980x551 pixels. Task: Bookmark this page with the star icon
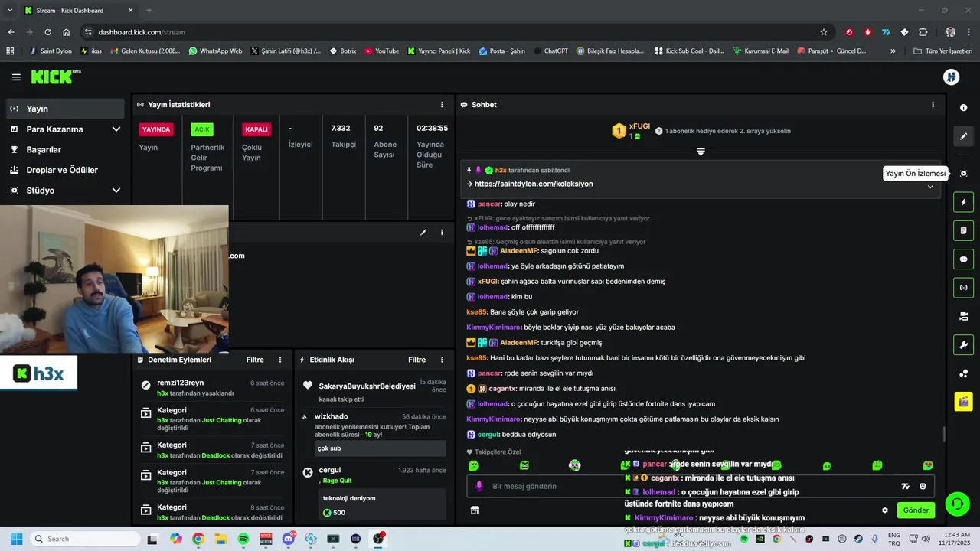824,32
